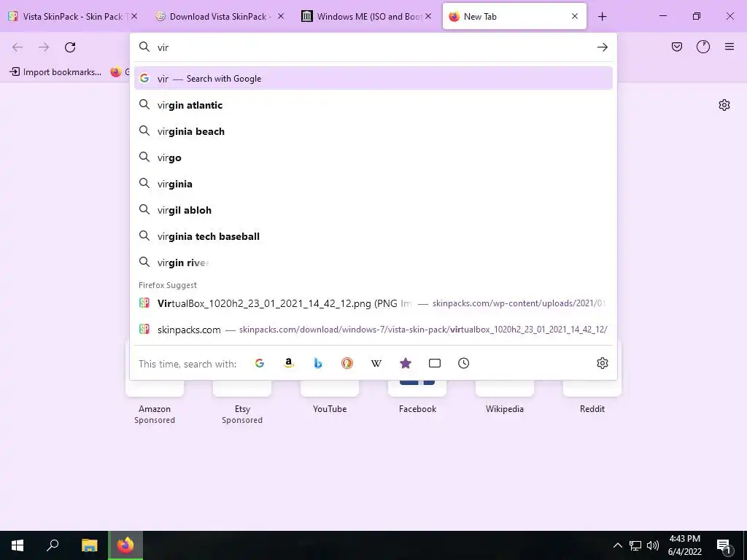The width and height of the screenshot is (747, 560).
Task: Open clock showing 4:43 PM
Action: point(684,545)
